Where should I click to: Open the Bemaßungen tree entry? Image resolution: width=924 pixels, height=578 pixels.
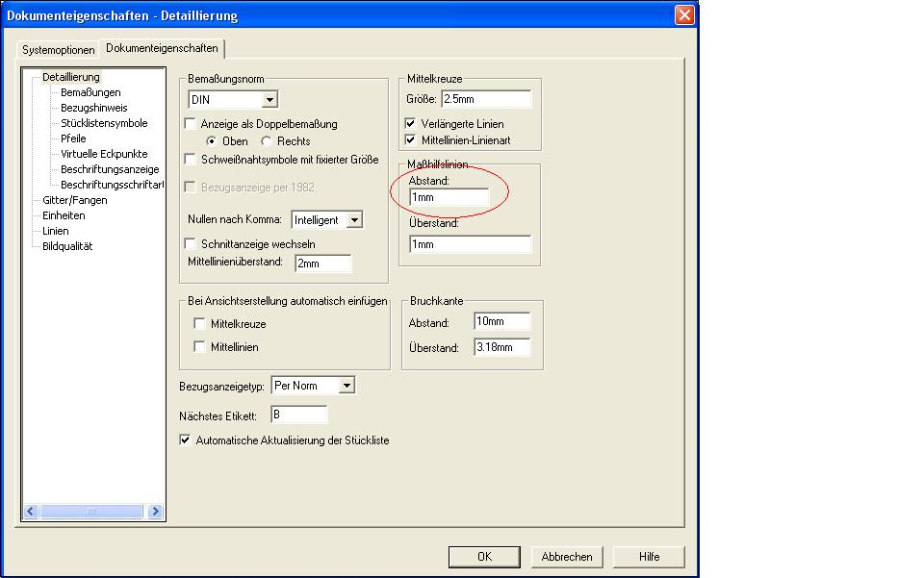pyautogui.click(x=90, y=92)
